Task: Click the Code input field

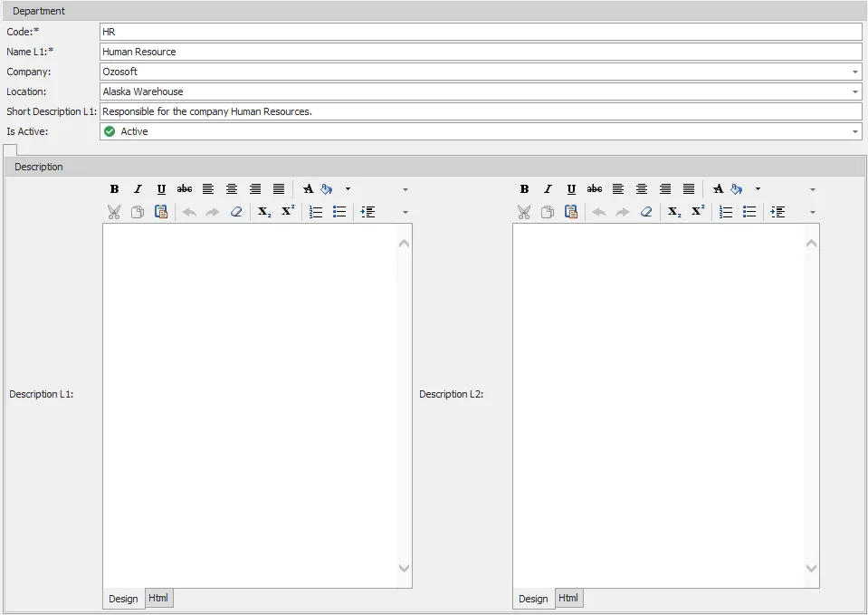Action: pyautogui.click(x=480, y=32)
